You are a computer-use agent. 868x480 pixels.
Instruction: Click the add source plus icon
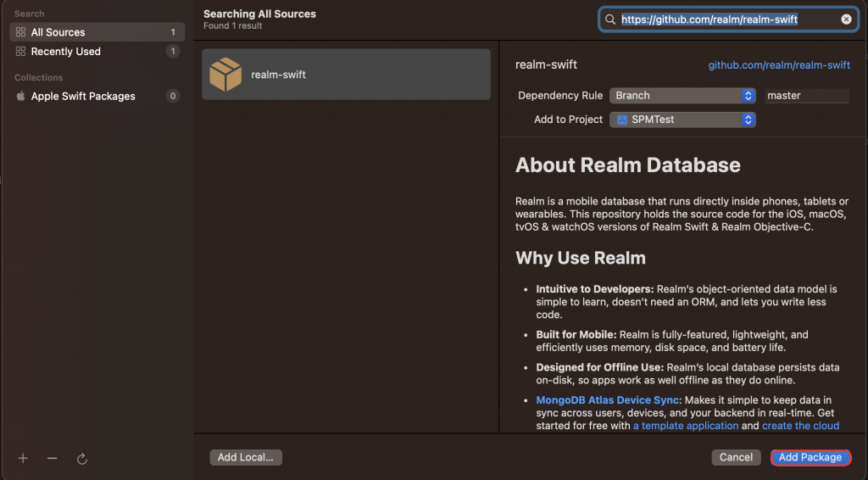coord(23,458)
